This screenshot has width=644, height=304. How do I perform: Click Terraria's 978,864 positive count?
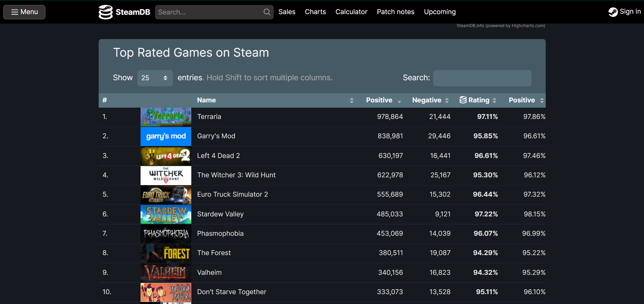click(x=390, y=116)
